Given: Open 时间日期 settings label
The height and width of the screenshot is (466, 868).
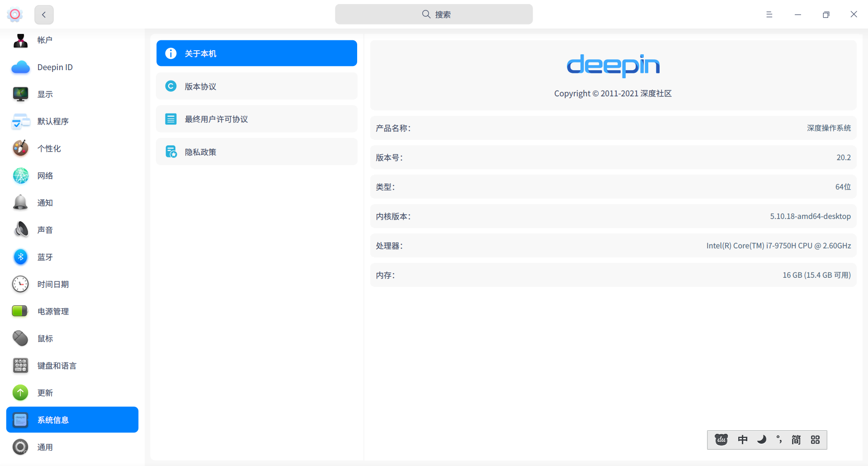Looking at the screenshot, I should [x=53, y=284].
